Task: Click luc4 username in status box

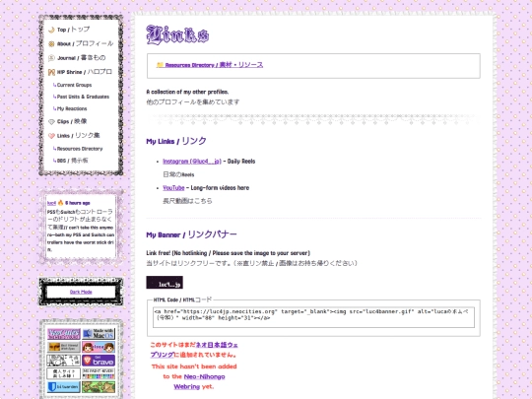Action: click(51, 203)
